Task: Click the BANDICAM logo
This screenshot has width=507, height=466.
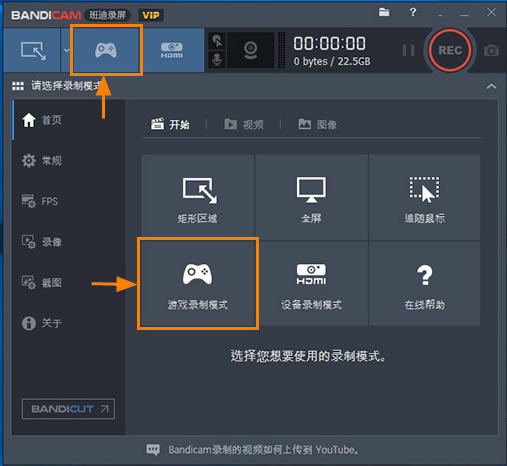Action: pyautogui.click(x=46, y=15)
